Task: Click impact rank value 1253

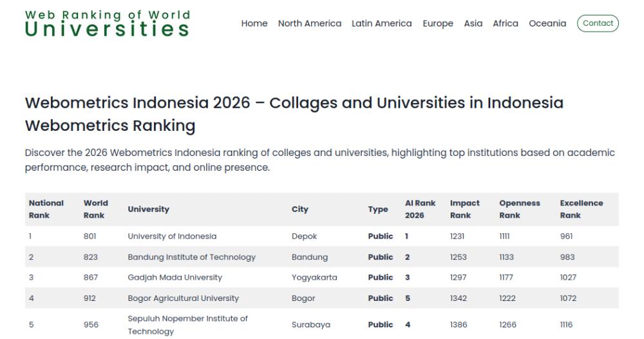Action: pos(459,257)
